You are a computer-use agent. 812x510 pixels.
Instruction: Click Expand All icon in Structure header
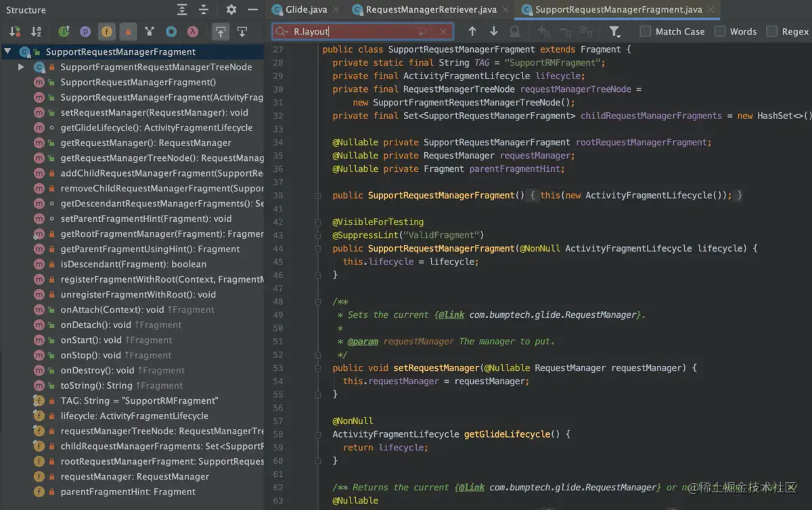tap(182, 10)
